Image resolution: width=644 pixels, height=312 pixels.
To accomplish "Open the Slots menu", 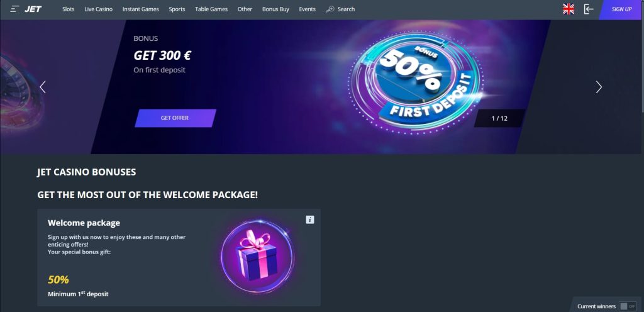I will 68,9.
